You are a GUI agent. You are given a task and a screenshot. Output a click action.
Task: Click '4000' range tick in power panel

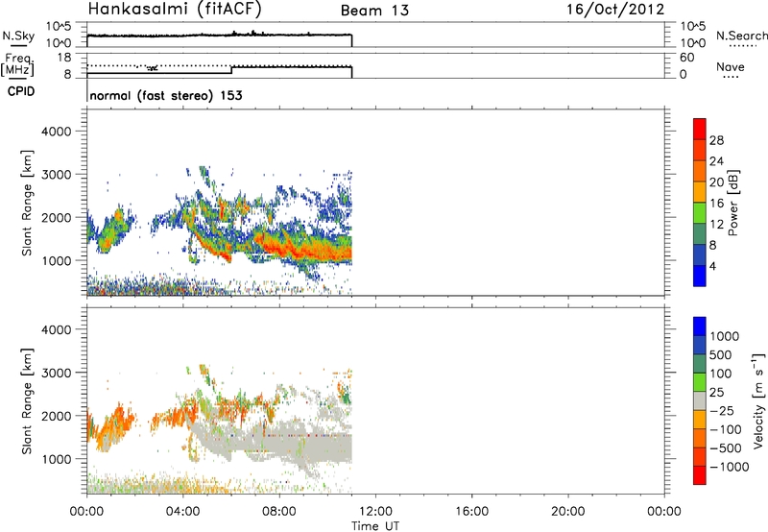click(57, 132)
